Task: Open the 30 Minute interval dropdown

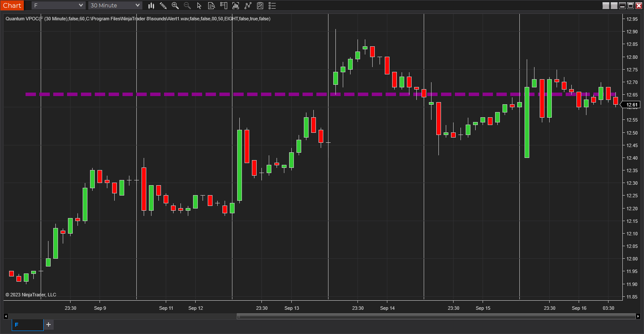Action: click(115, 5)
